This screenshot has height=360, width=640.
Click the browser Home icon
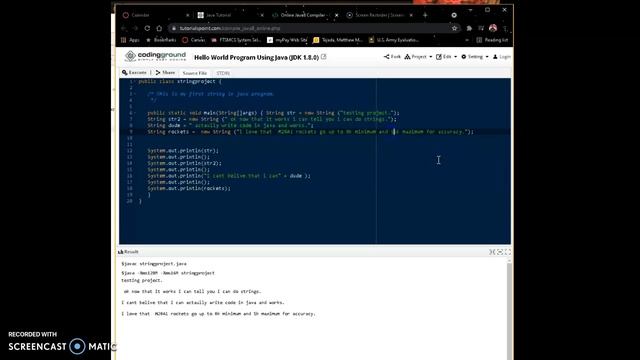click(x=159, y=28)
